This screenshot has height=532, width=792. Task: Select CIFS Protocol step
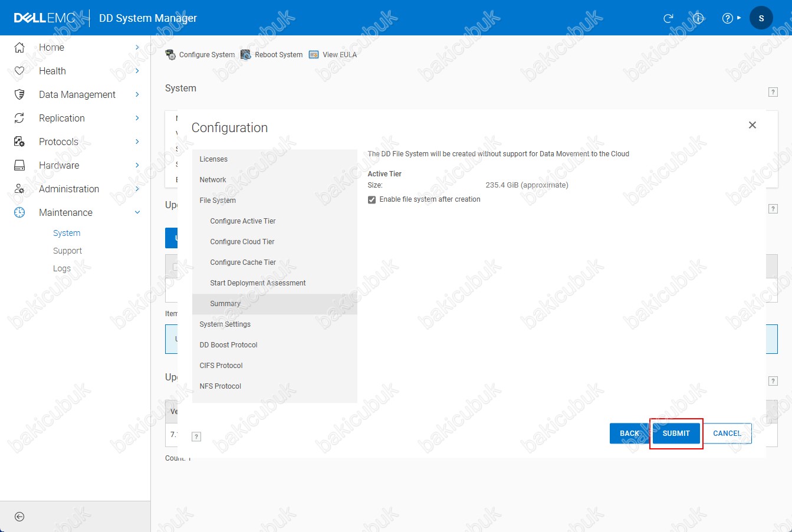(x=275, y=366)
